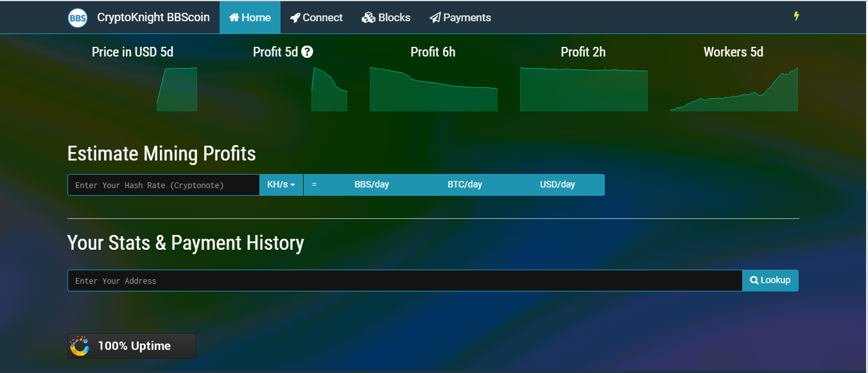Click the BBS coin logo icon
Viewport: 868px width, 373px height.
(x=77, y=17)
